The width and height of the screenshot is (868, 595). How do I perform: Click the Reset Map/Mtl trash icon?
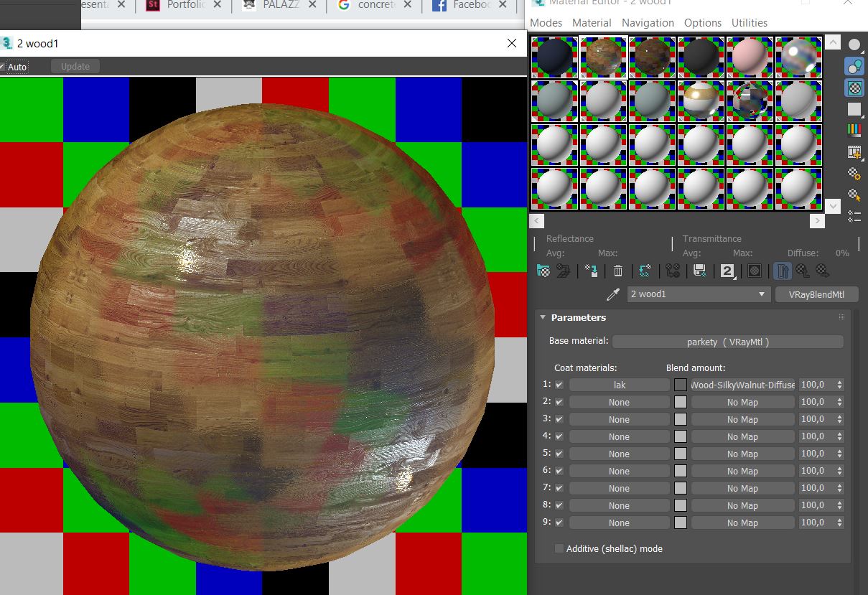pyautogui.click(x=617, y=271)
